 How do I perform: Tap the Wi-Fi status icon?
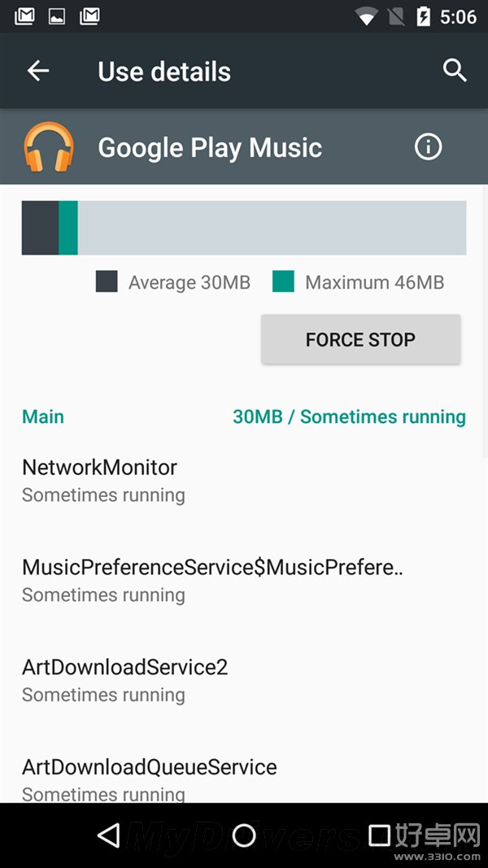click(368, 15)
